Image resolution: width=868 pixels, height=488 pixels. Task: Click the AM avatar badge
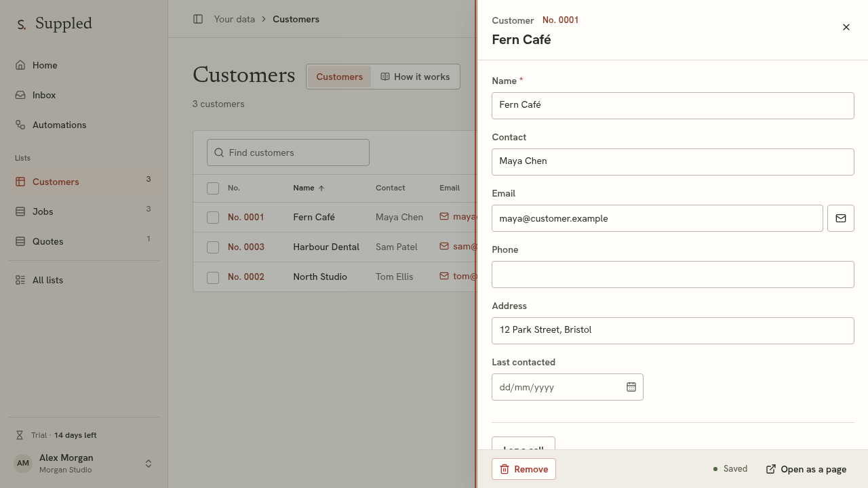[x=23, y=464]
